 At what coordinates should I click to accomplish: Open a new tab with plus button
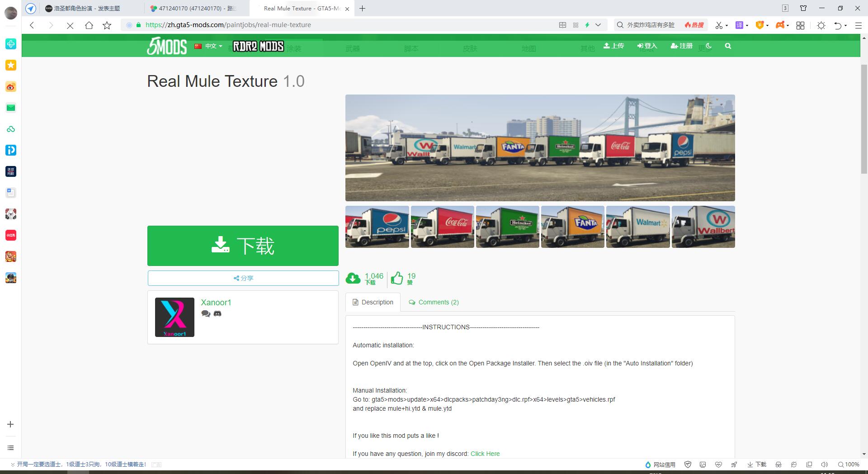coord(362,8)
